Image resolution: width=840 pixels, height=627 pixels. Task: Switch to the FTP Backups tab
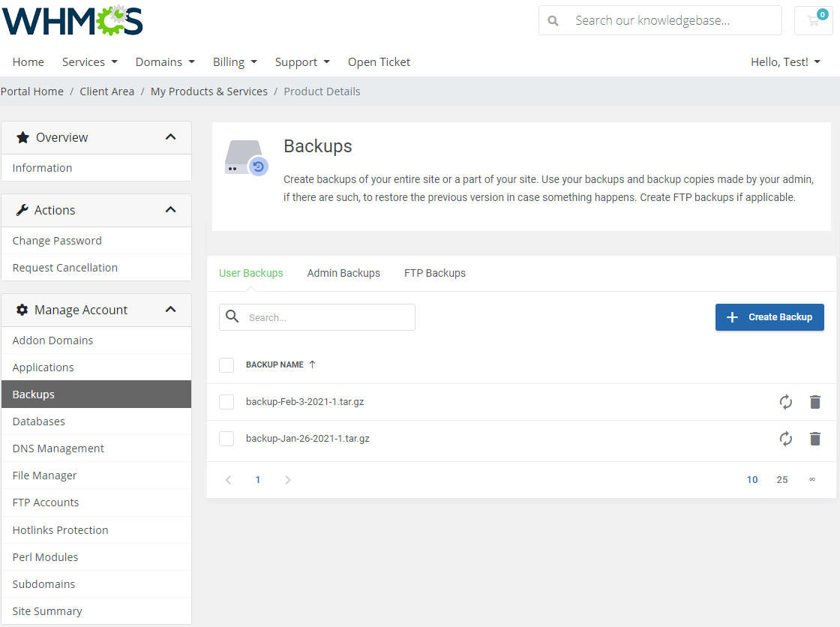click(x=434, y=273)
